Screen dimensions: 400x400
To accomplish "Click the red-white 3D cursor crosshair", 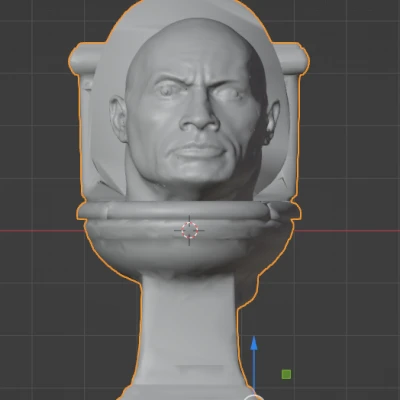I will pyautogui.click(x=189, y=230).
